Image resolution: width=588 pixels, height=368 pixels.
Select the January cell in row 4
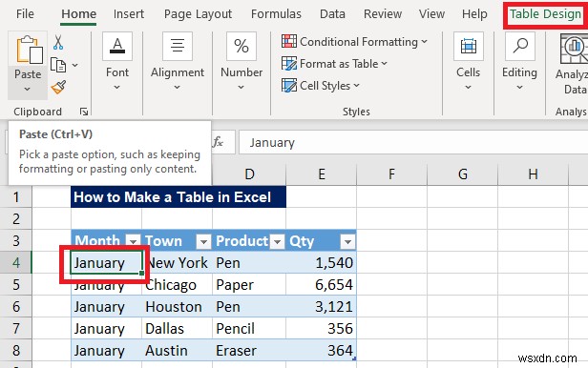107,263
